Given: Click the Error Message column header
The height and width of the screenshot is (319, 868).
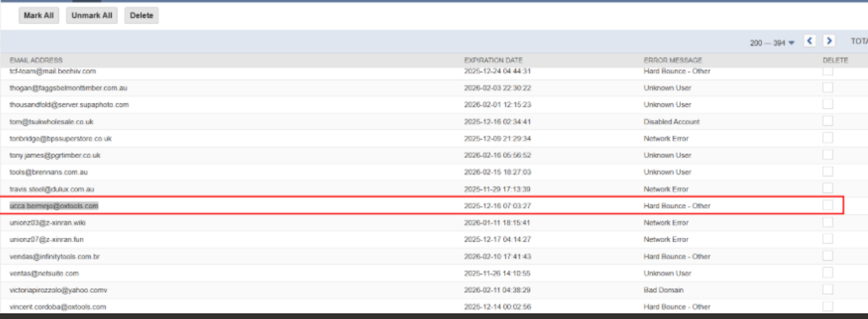Looking at the screenshot, I should (x=672, y=60).
